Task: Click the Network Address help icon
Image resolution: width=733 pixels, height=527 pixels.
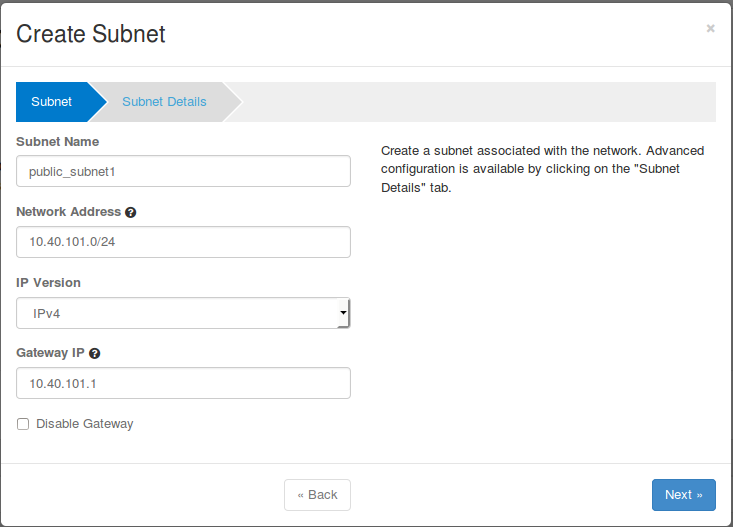Action: click(x=131, y=212)
